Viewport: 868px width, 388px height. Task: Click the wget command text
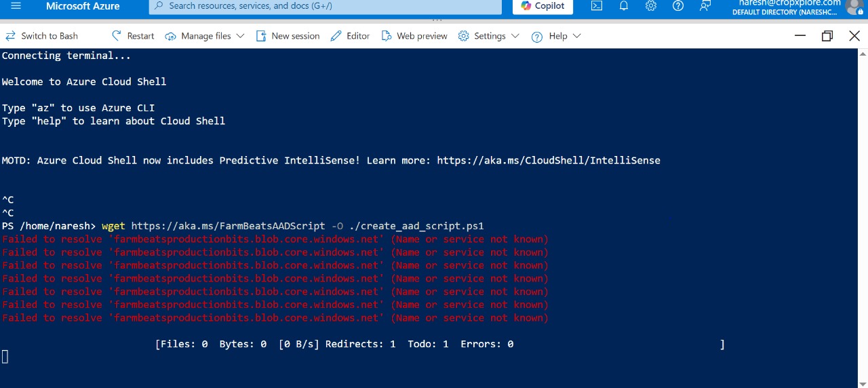click(113, 226)
